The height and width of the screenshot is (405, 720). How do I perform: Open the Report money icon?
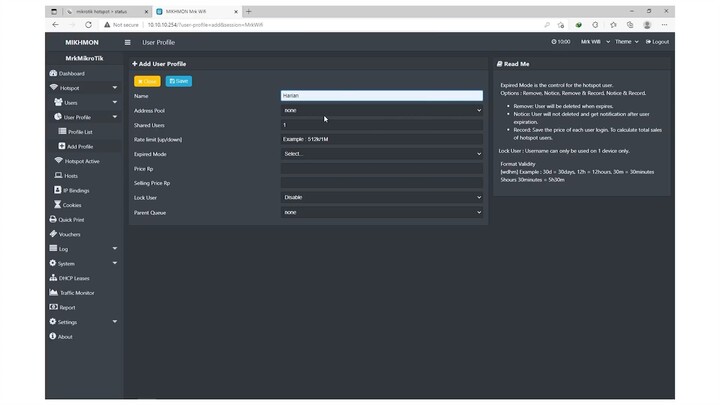[x=53, y=307]
